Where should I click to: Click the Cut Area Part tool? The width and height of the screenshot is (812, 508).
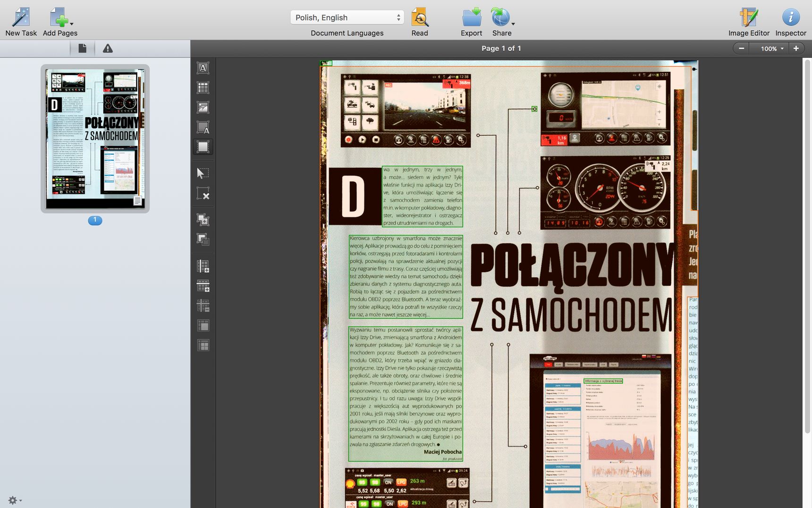(x=203, y=239)
